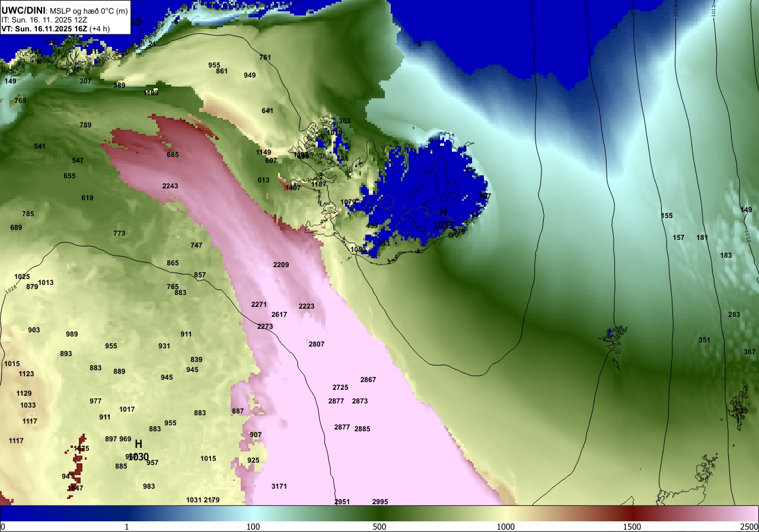Click the 857 height value

[x=200, y=275]
